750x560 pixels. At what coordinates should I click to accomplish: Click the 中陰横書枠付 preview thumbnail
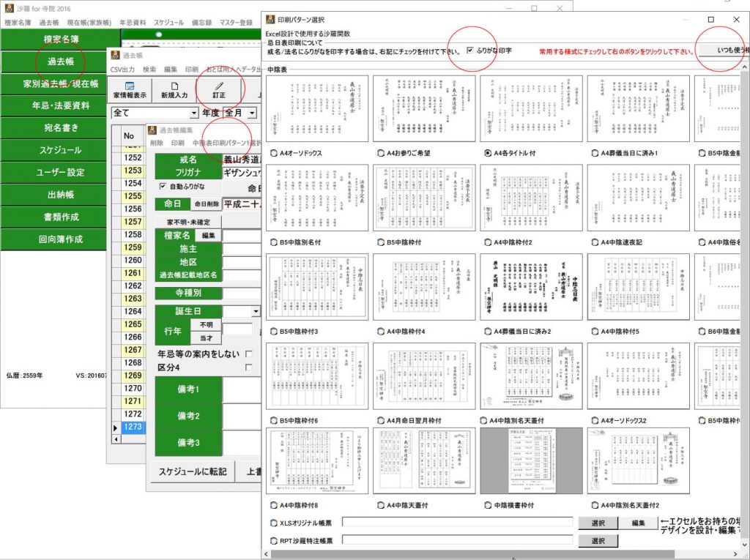(532, 461)
